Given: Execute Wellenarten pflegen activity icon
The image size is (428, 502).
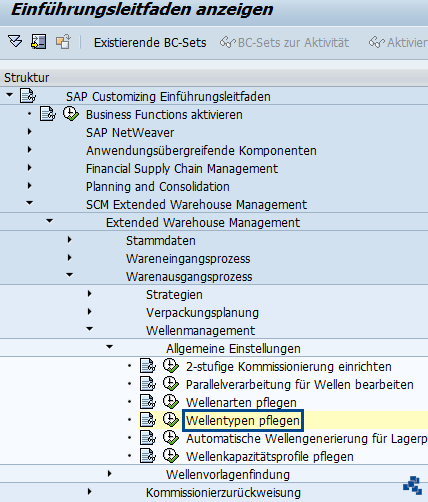Looking at the screenshot, I should (171, 402).
